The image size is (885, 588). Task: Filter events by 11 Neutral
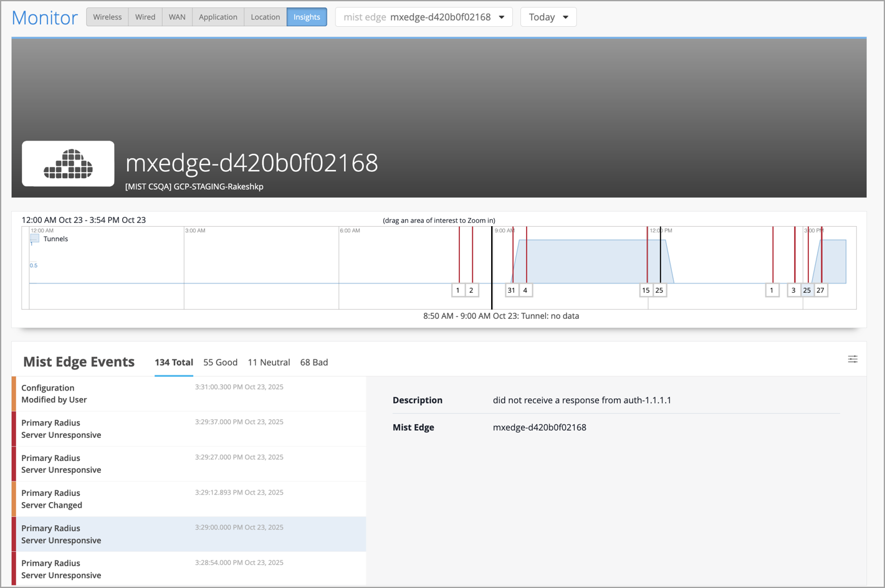269,363
